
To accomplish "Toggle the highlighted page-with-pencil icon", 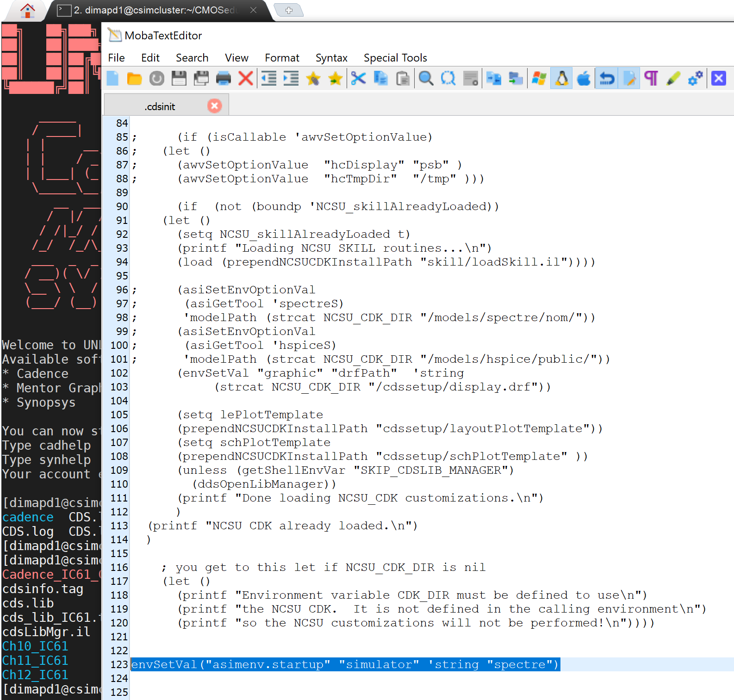I will pyautogui.click(x=628, y=79).
